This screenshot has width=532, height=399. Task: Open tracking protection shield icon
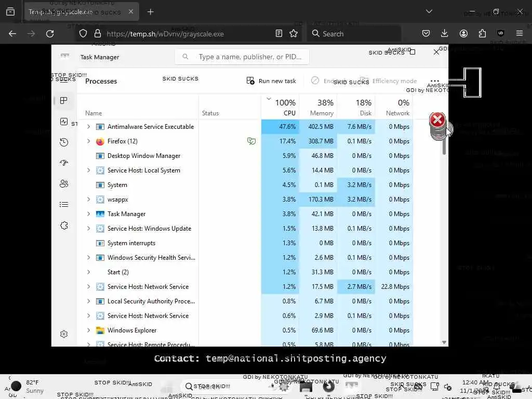83,34
